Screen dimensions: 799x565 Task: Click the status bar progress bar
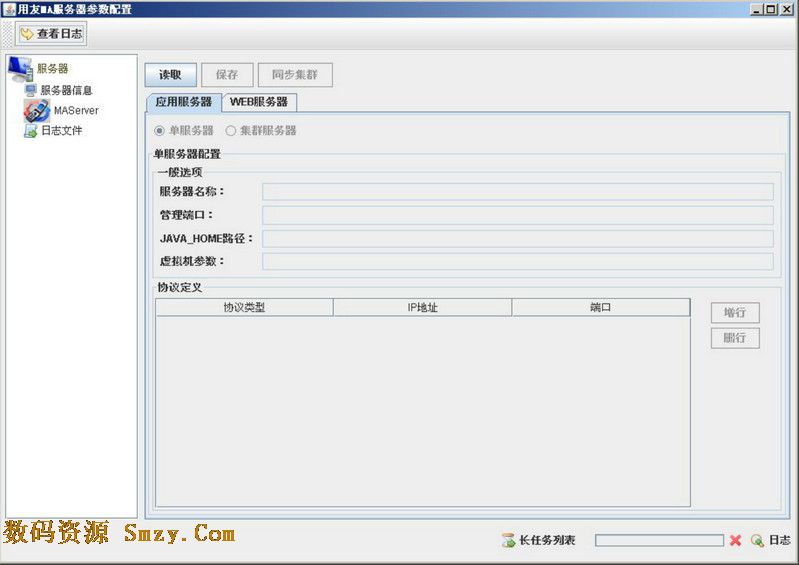(x=659, y=540)
